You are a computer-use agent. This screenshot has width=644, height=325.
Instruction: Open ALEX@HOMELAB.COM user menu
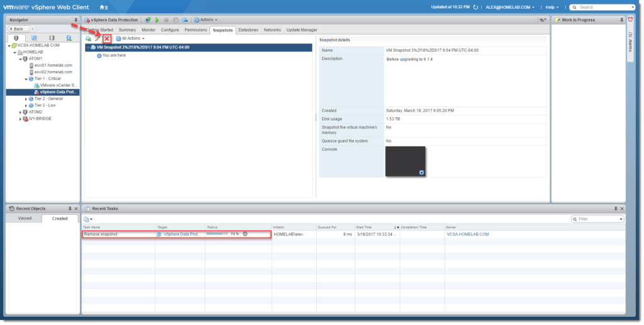[510, 8]
